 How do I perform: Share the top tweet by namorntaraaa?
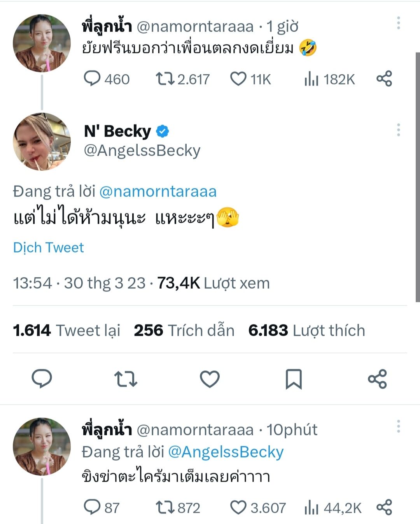[384, 79]
